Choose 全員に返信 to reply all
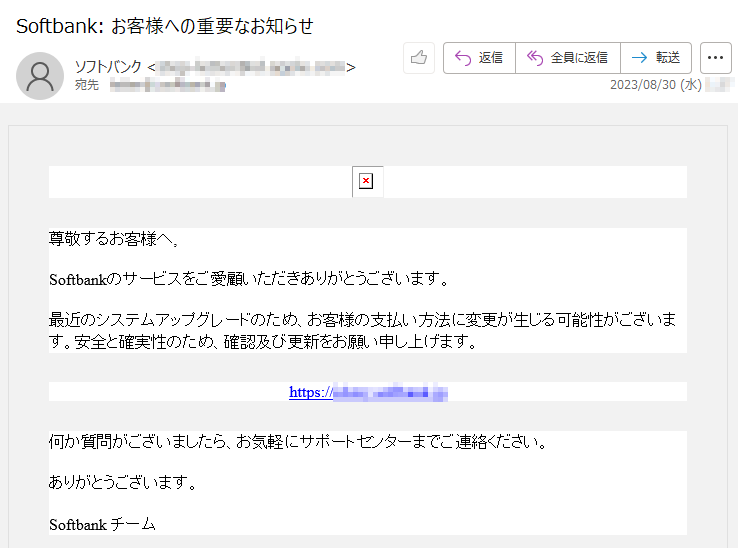Screen dimensions: 740x548 point(568,58)
